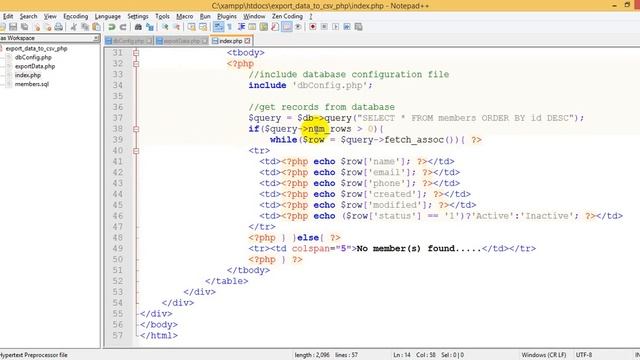This screenshot has width=640, height=360.
Task: Select export_data_to_csv_php root folder
Action: pyautogui.click(x=36, y=48)
